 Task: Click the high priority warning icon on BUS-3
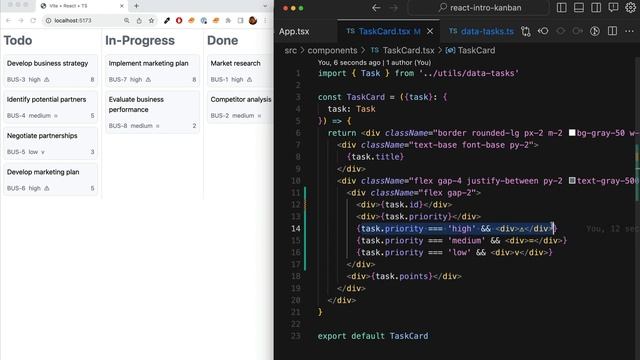tap(47, 80)
